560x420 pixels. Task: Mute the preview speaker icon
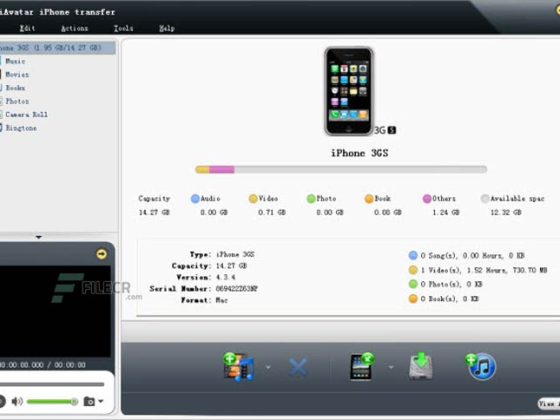pos(17,402)
